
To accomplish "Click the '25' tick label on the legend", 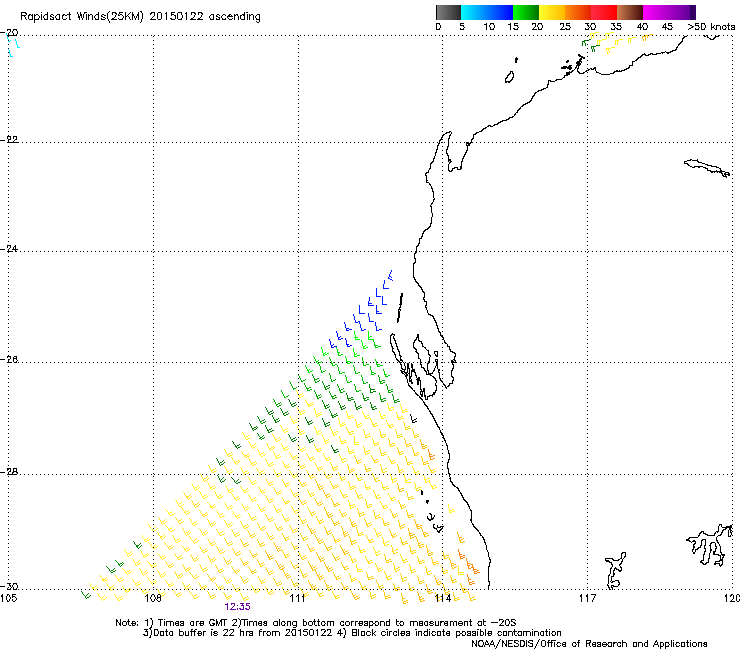I will pos(565,27).
